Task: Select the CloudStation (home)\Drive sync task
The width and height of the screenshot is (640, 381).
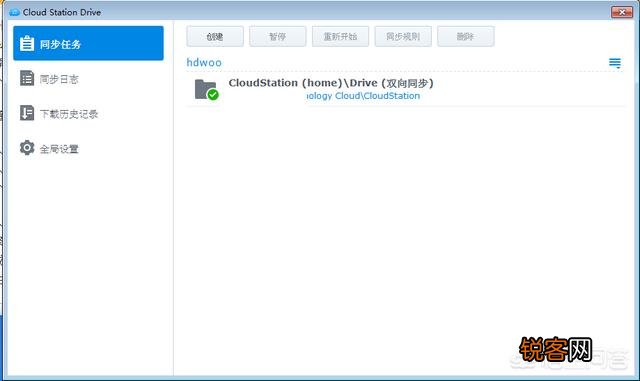Action: point(405,89)
